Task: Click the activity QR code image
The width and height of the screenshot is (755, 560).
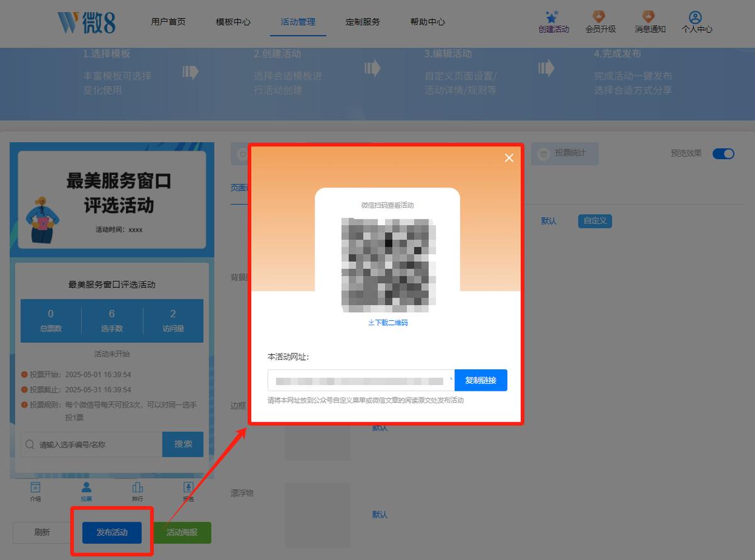Action: coord(388,265)
